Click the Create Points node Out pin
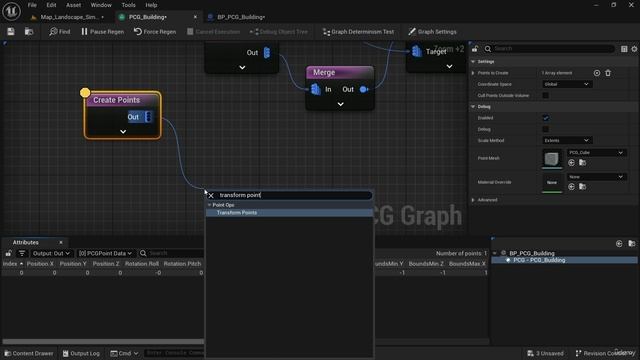Viewport: 640px width, 360px height. [149, 117]
